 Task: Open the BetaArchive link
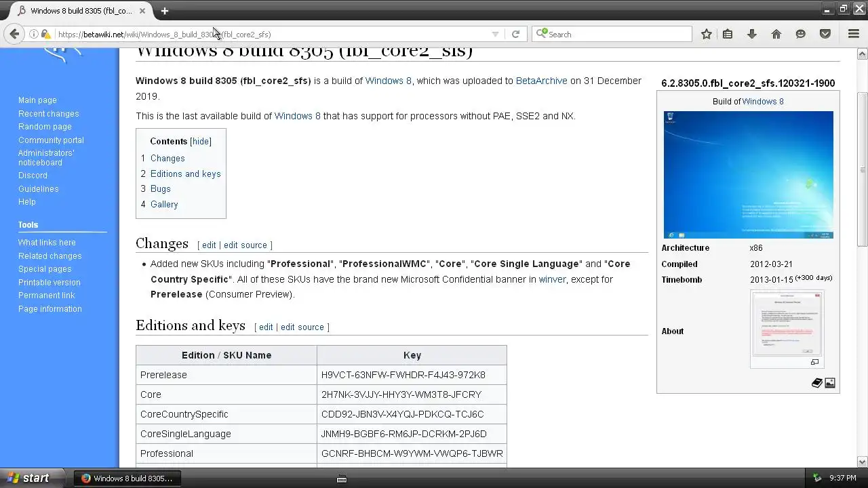(541, 81)
